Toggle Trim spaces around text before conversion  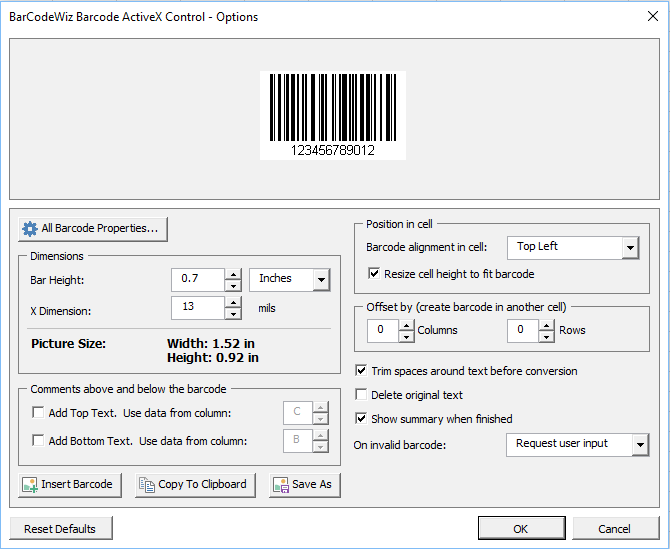pos(361,370)
